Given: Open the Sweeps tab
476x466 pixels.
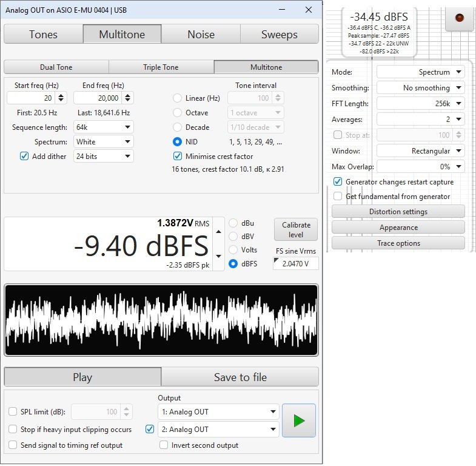Looking at the screenshot, I should 280,35.
